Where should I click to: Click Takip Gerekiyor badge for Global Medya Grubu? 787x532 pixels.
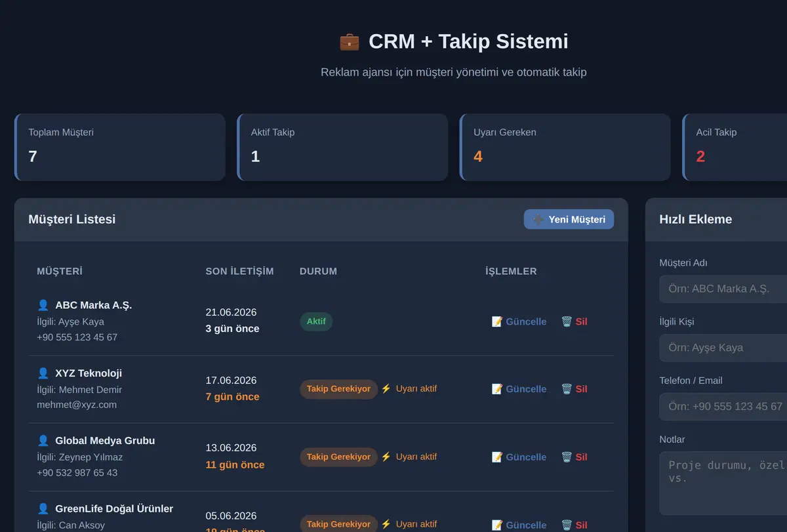338,457
